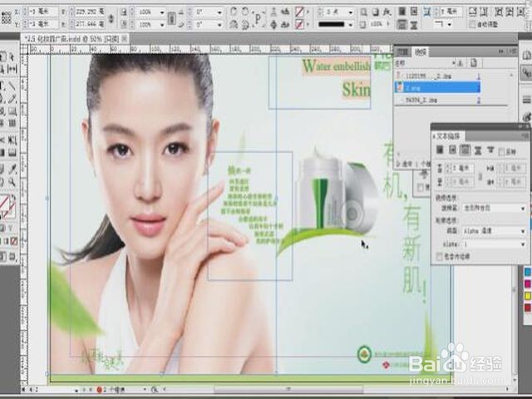Collapse the Links panel with double arrows

coord(501,52)
